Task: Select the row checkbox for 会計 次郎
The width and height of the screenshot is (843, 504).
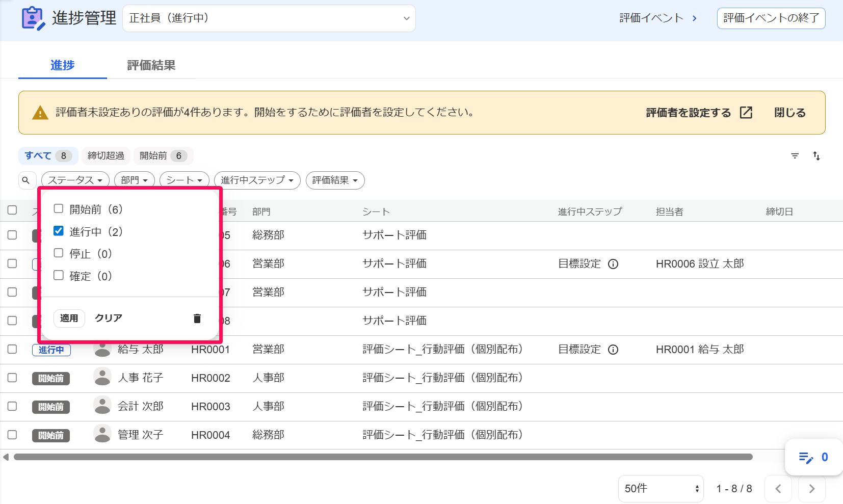Action: tap(12, 406)
